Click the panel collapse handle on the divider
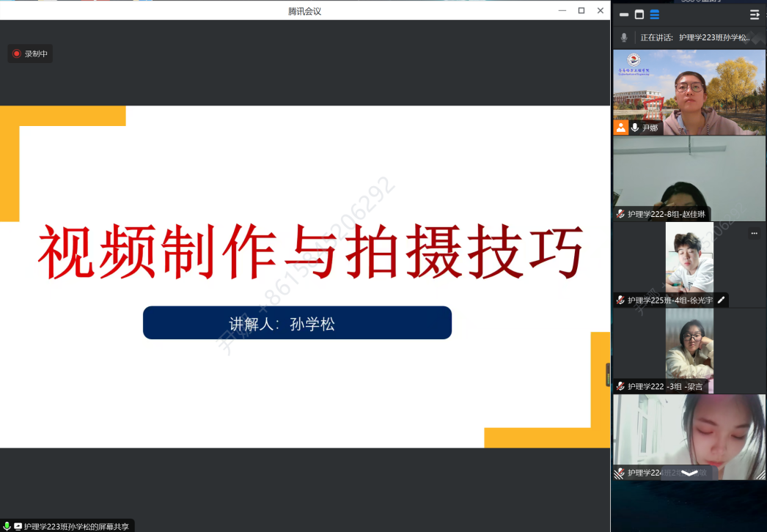767x532 pixels. (x=608, y=374)
